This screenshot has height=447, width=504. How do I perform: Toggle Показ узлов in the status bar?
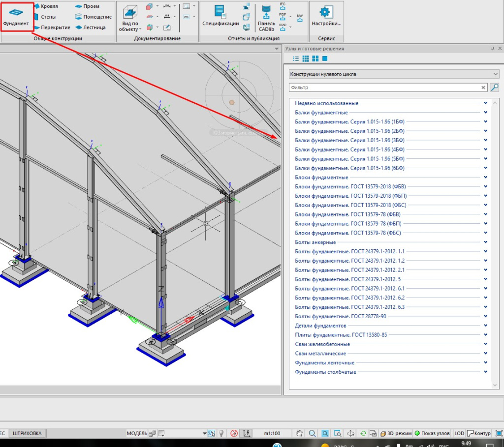coord(432,433)
